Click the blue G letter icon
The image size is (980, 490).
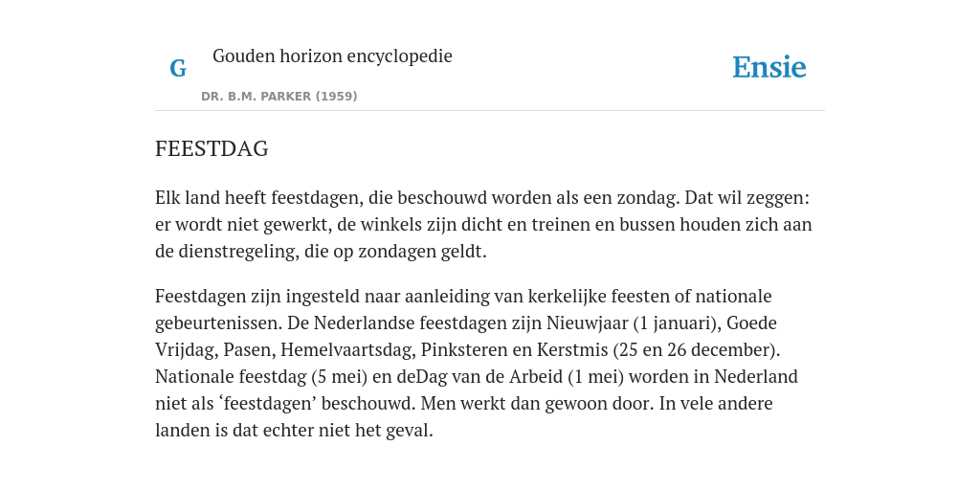(178, 68)
